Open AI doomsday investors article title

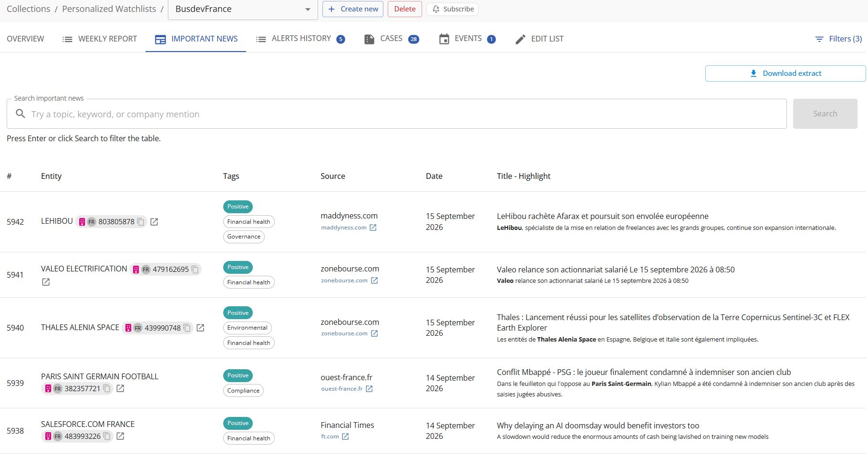coord(598,426)
